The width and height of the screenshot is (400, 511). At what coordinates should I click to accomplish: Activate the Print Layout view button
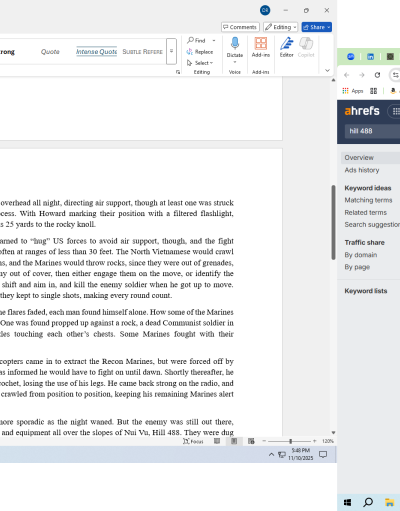(x=234, y=441)
